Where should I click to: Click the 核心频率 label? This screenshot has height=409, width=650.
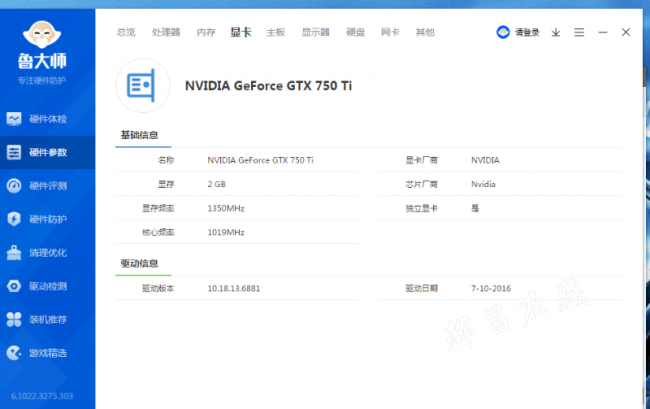[158, 232]
